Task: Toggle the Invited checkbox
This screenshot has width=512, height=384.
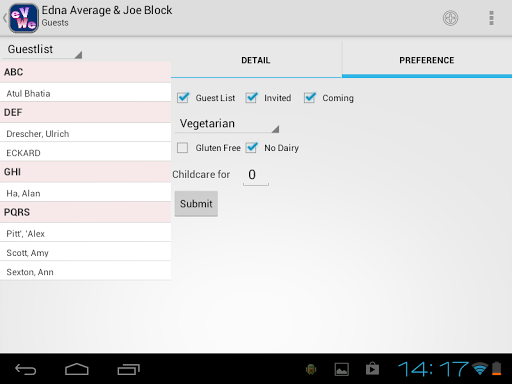Action: 251,98
